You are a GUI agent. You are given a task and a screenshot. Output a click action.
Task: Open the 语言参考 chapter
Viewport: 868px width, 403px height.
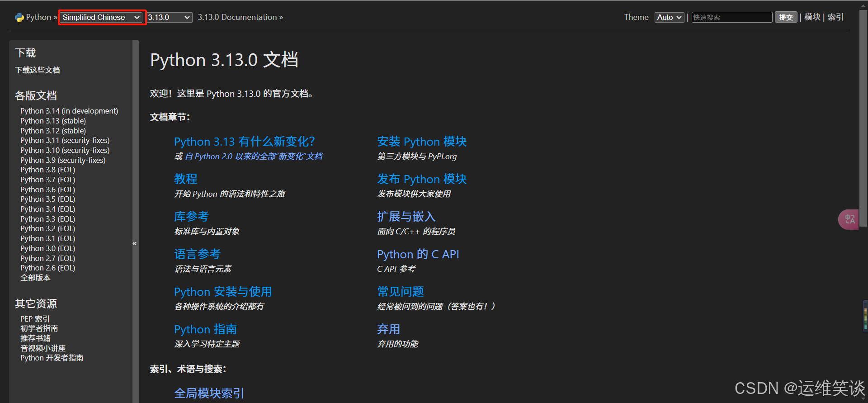coord(198,254)
